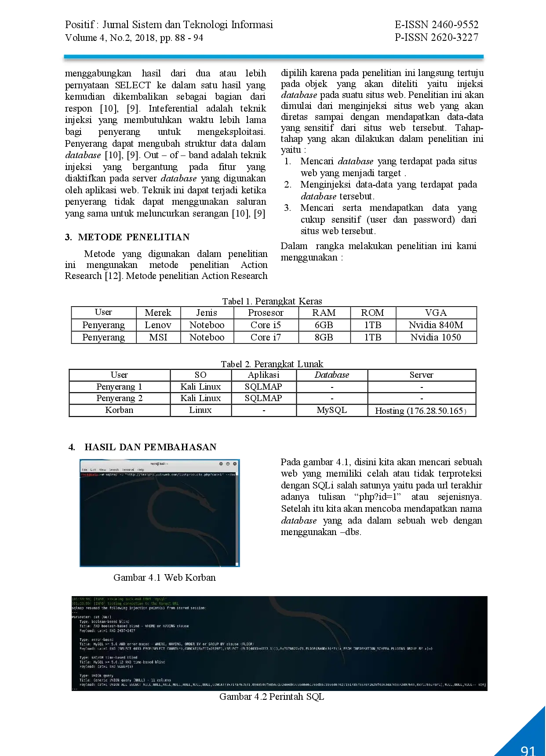The width and height of the screenshot is (546, 756).
Task: Close the root@kali terminal window
Action: coord(235,463)
